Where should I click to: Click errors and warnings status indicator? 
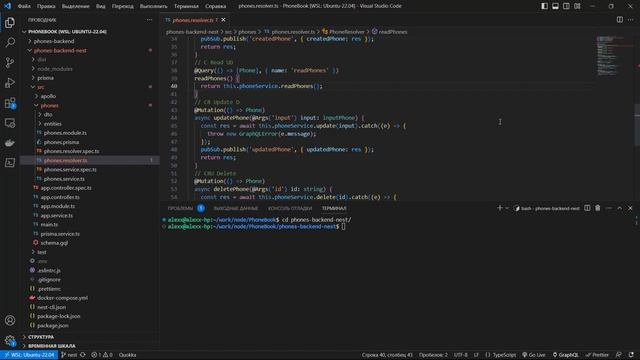[102, 355]
